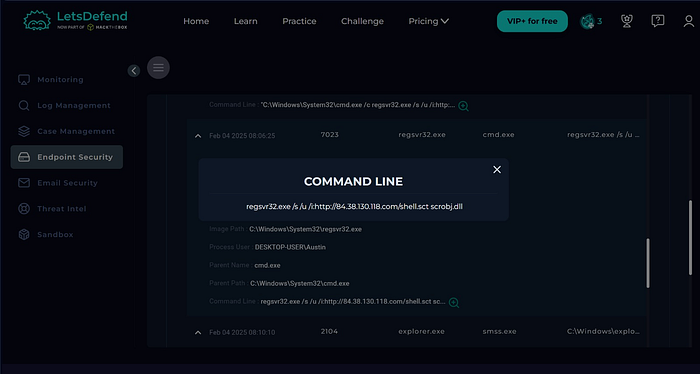Image resolution: width=700 pixels, height=374 pixels.
Task: Click timestamp Feb 04 2025 08:06:25
Action: tap(242, 136)
